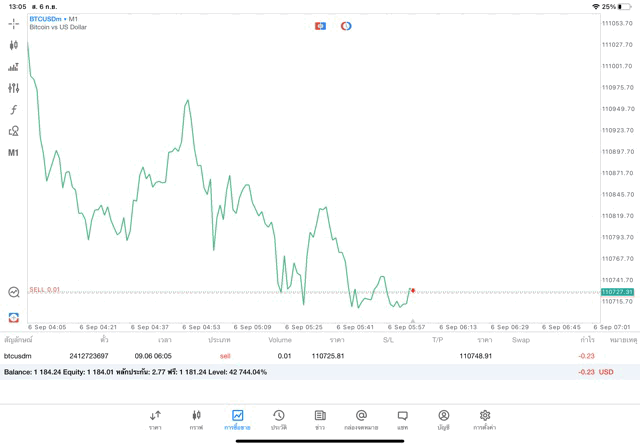640x447 pixels.
Task: Select the crosshair tool
Action: point(13,23)
